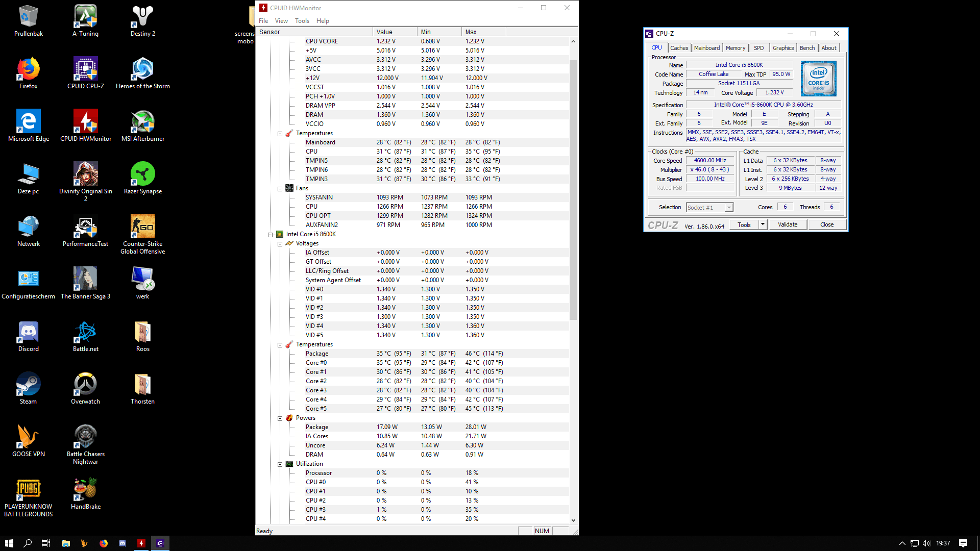
Task: Open Steam desktop shortcut
Action: point(29,388)
